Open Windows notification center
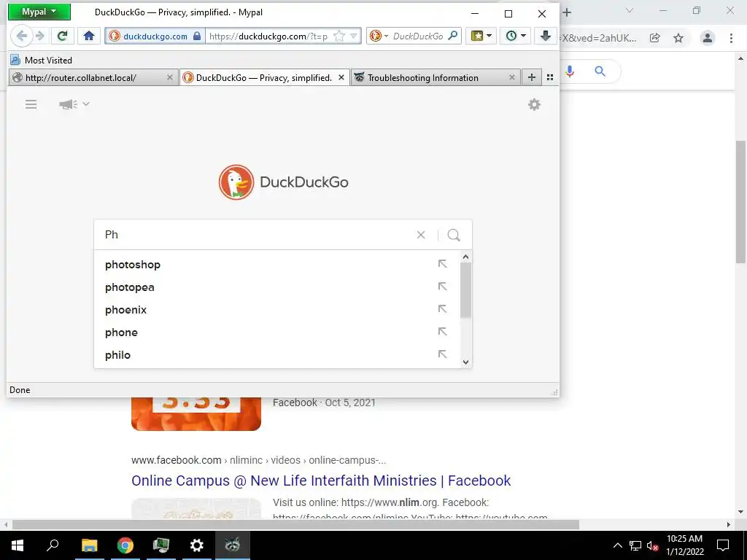The image size is (747, 560). (723, 545)
